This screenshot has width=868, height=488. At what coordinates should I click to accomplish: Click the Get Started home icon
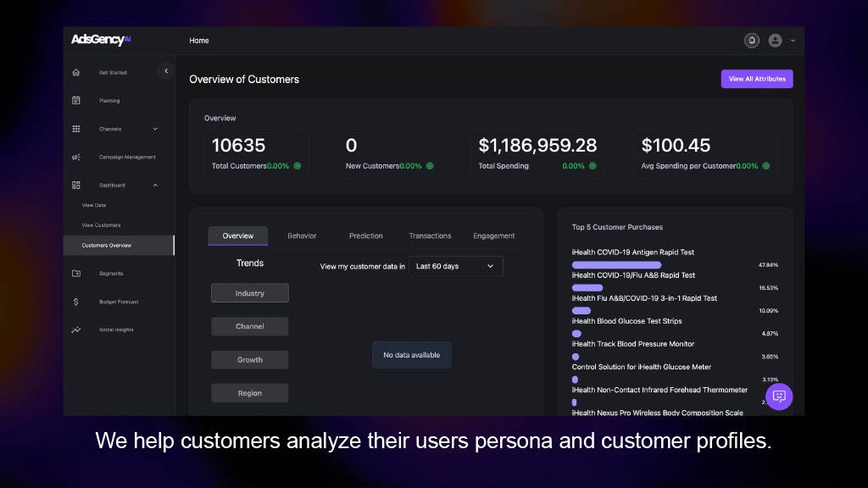click(x=76, y=73)
